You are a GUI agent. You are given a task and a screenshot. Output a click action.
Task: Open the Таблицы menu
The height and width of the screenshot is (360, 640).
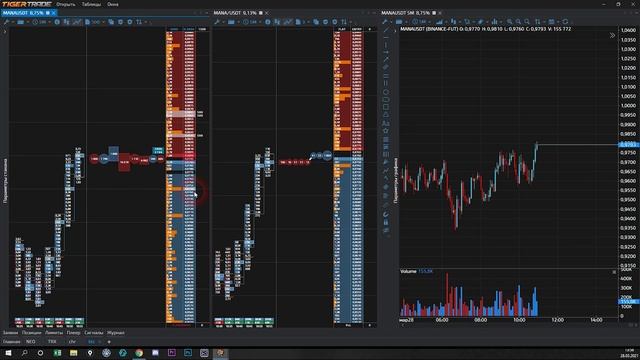click(91, 4)
